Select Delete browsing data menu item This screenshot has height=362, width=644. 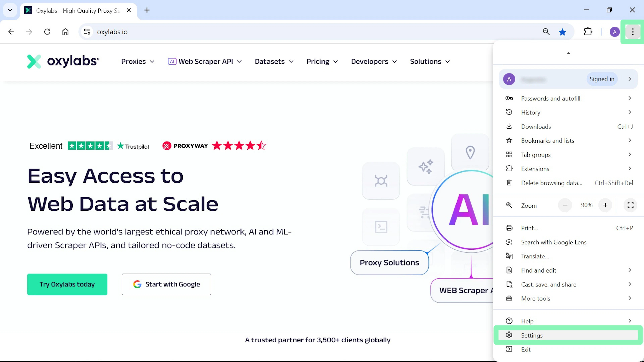tap(568, 183)
